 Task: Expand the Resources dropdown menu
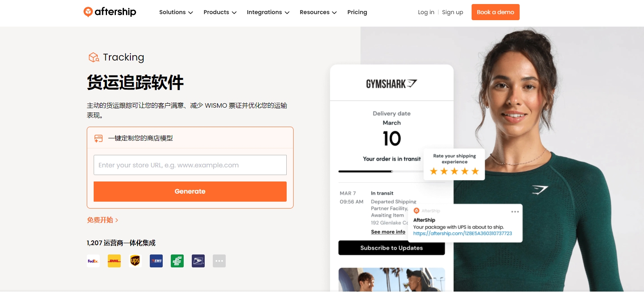pos(318,12)
